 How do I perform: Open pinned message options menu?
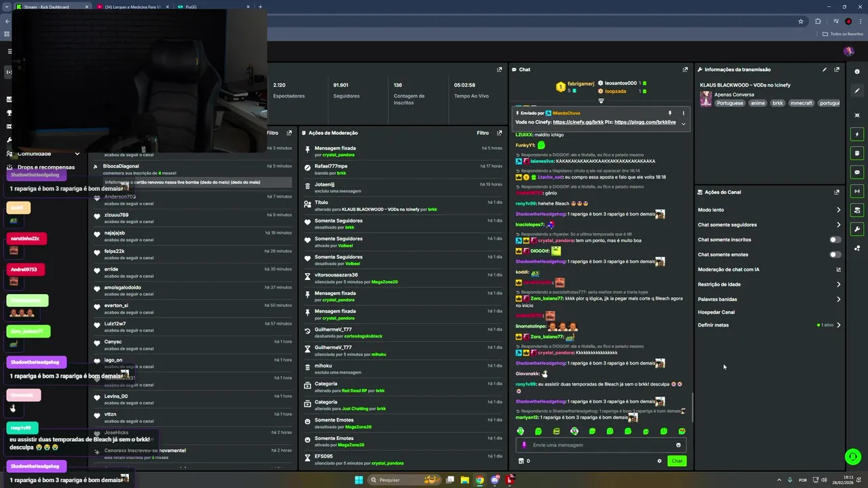(683, 113)
